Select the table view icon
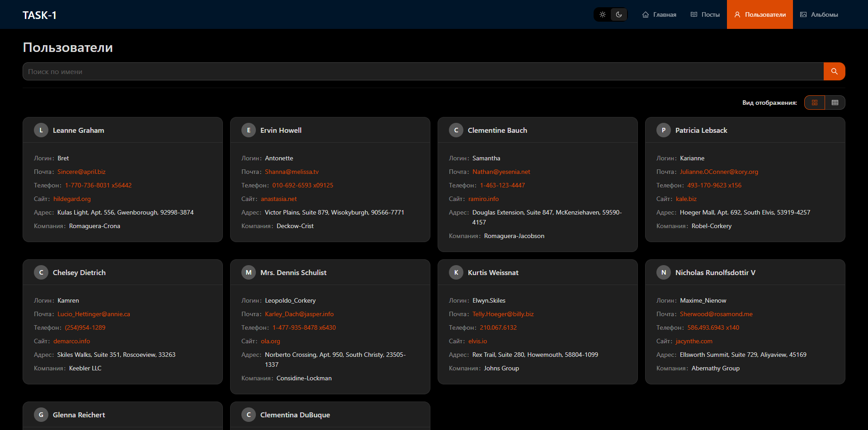This screenshot has width=868, height=430. pyautogui.click(x=835, y=103)
